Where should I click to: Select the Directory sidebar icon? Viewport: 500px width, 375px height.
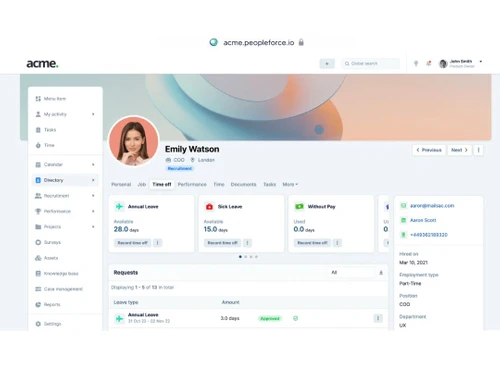[38, 180]
